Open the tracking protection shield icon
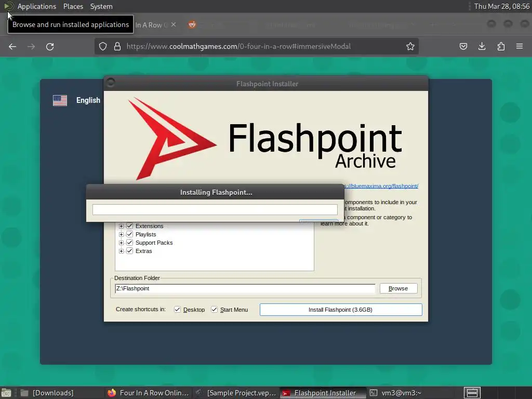This screenshot has height=399, width=532. (x=103, y=46)
